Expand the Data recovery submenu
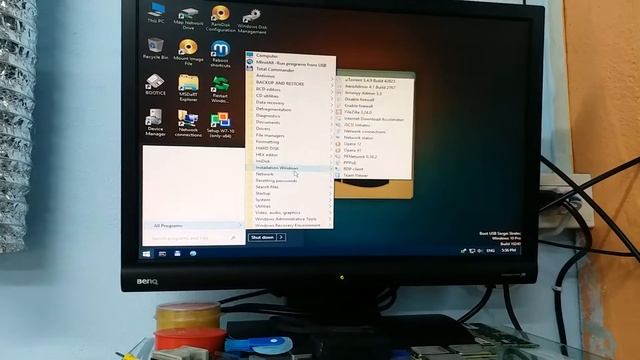640x360 pixels. [290, 103]
